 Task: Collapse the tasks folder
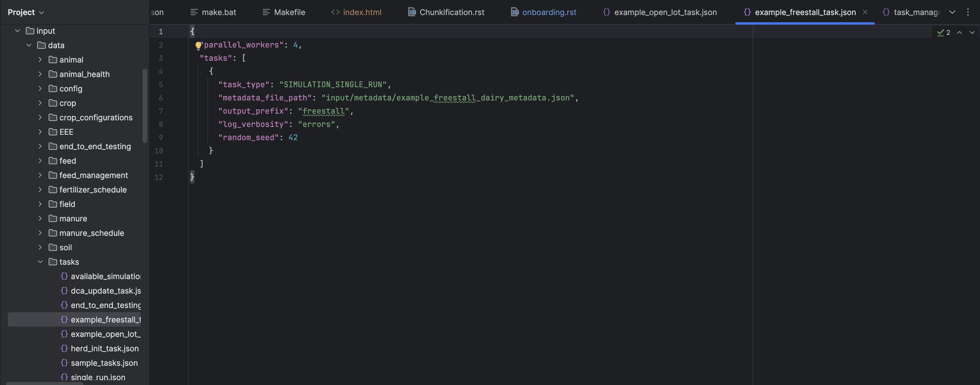tap(40, 262)
